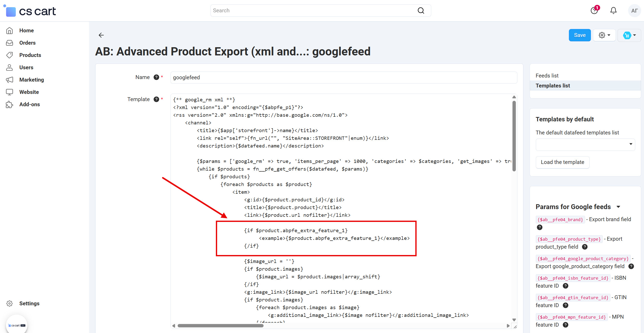This screenshot has height=333, width=644.
Task: Click the template editor scroll-left arrow
Action: click(174, 326)
